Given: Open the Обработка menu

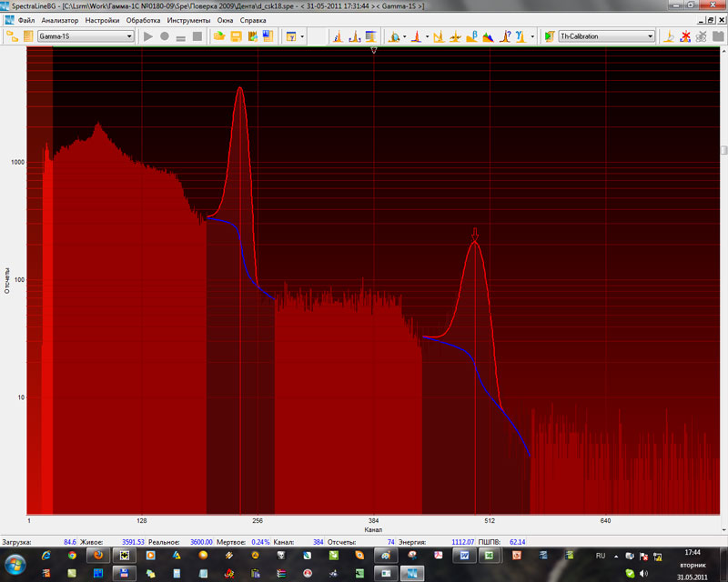Looking at the screenshot, I should (143, 20).
